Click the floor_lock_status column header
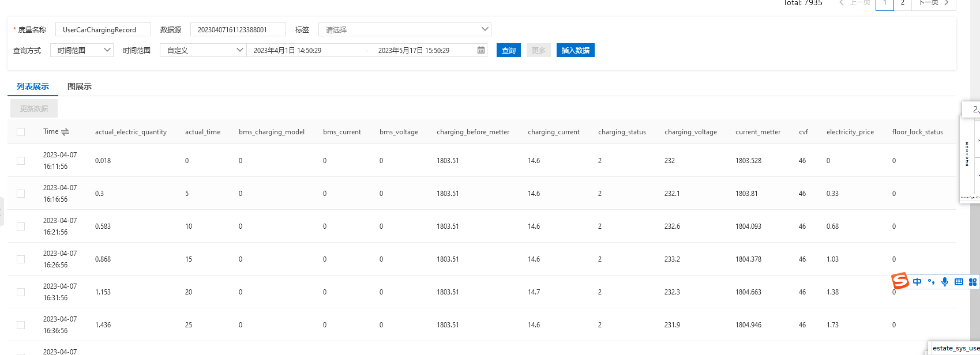980x355 pixels. pos(918,132)
